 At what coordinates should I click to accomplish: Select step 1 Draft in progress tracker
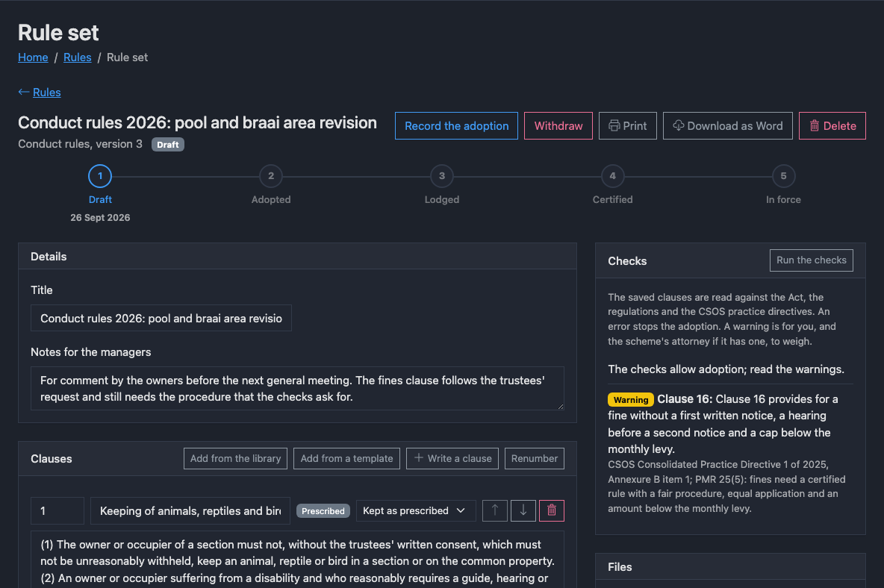click(100, 176)
